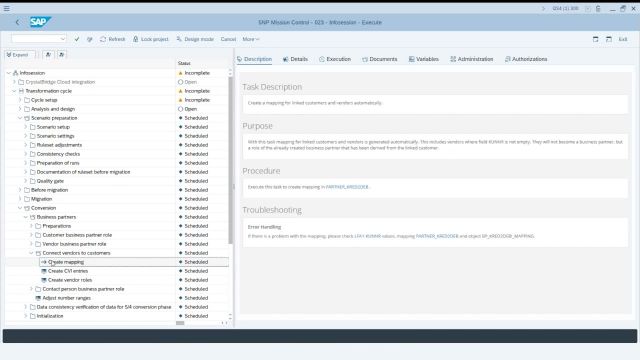Click the command input field
The height and width of the screenshot is (360, 640).
[x=36, y=39]
